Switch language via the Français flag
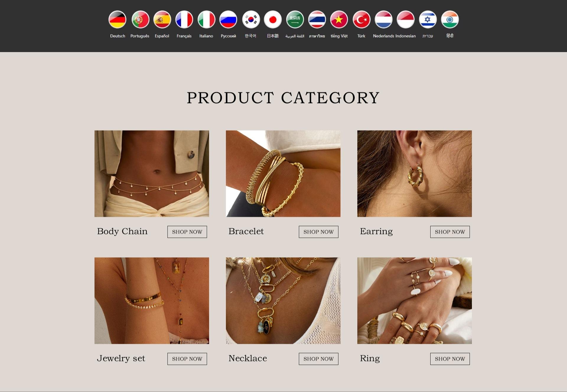This screenshot has height=392, width=567. point(184,19)
